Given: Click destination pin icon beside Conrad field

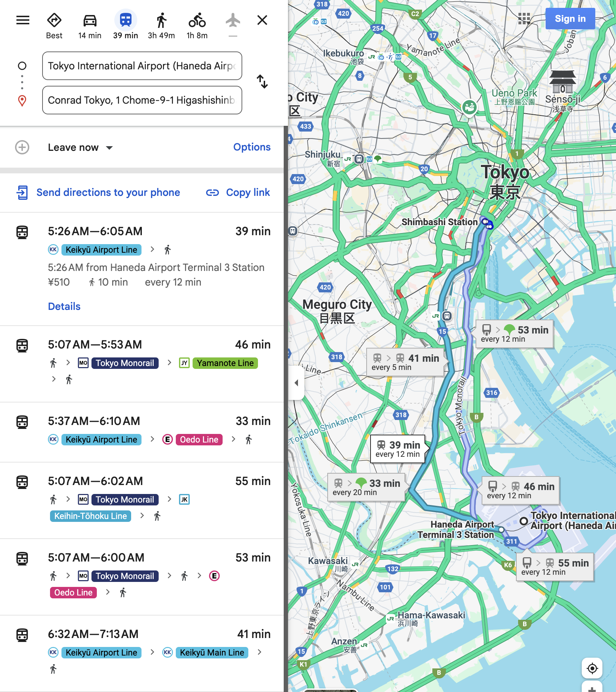Looking at the screenshot, I should point(22,100).
